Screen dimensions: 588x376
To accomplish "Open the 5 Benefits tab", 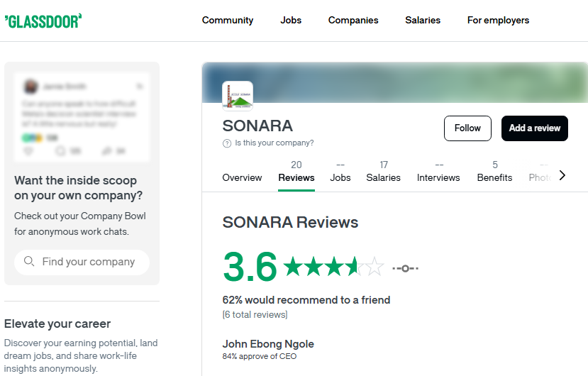I will [494, 172].
